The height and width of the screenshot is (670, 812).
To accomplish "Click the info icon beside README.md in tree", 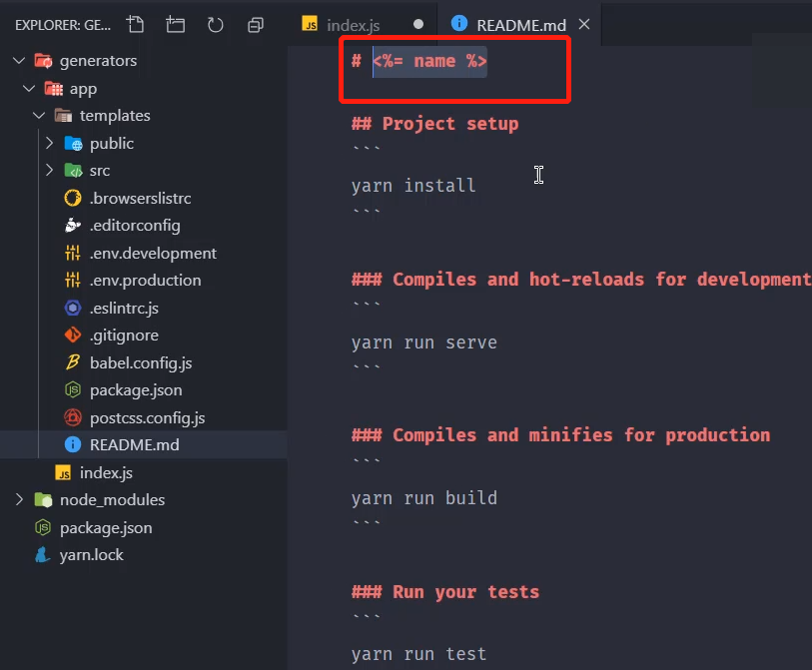I will tap(73, 444).
